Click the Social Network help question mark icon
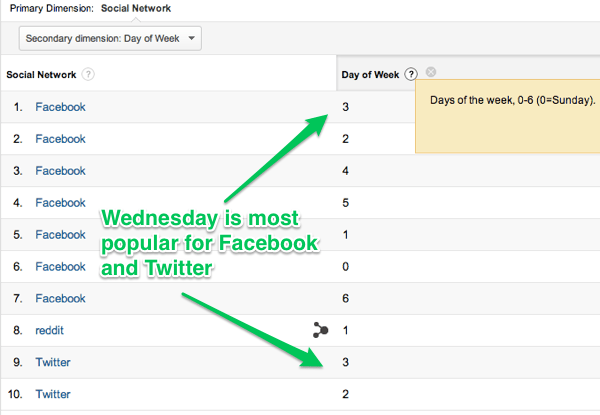Viewport: 600px width, 415px height. 88,74
